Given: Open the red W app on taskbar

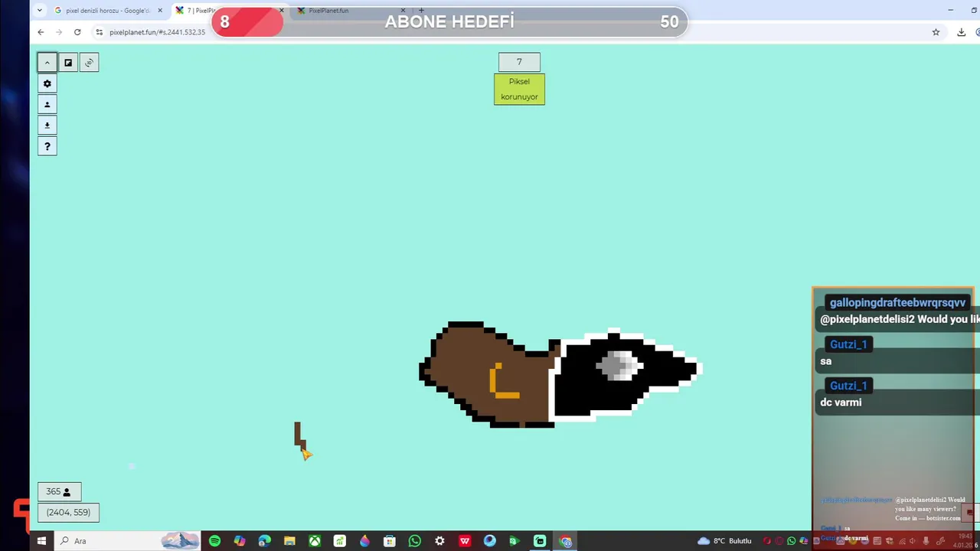Looking at the screenshot, I should coord(465,541).
